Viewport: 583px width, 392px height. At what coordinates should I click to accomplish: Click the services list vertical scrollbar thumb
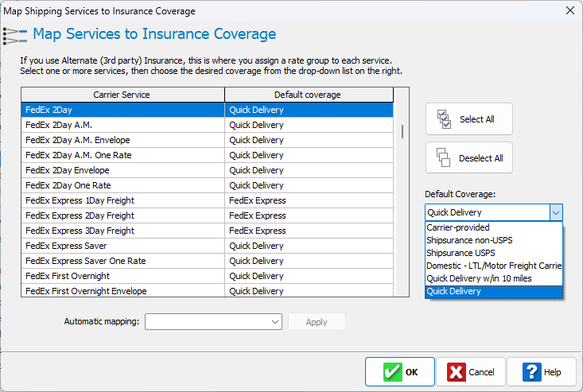[x=402, y=131]
